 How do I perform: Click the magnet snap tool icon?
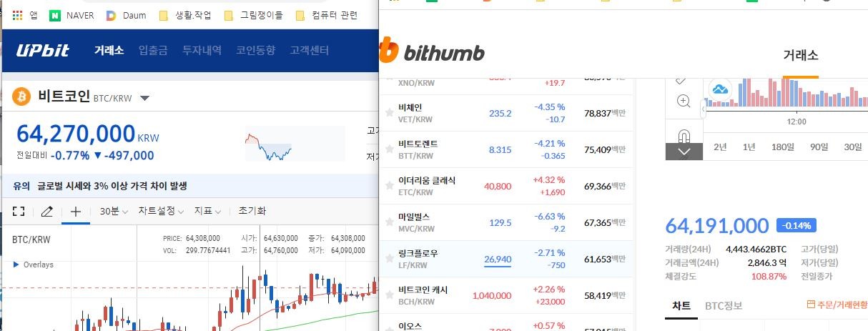[x=683, y=136]
